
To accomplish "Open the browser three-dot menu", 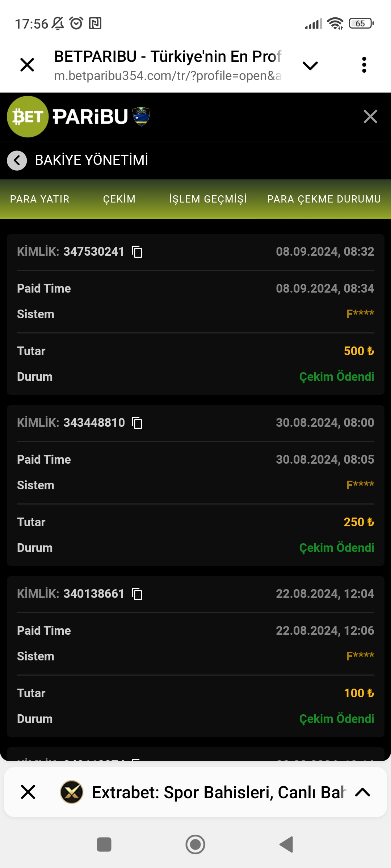I will [364, 65].
